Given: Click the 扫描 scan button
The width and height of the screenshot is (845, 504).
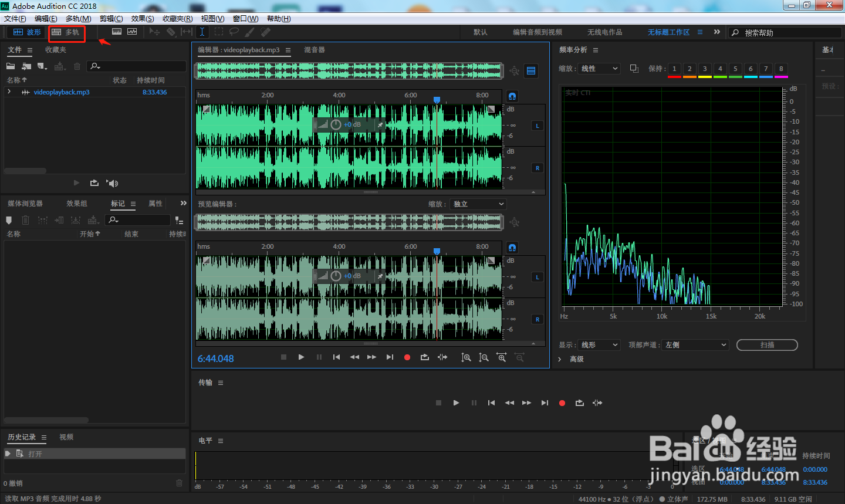Looking at the screenshot, I should pyautogui.click(x=767, y=345).
